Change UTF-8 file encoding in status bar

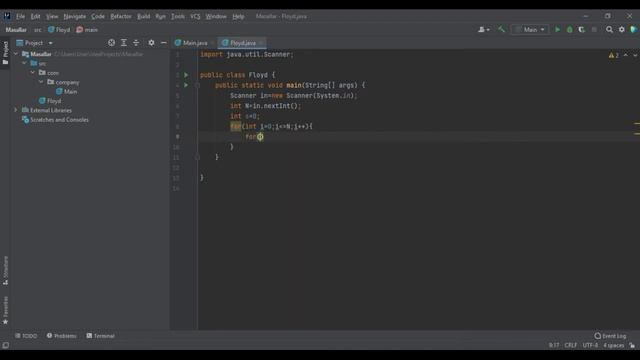[590, 345]
